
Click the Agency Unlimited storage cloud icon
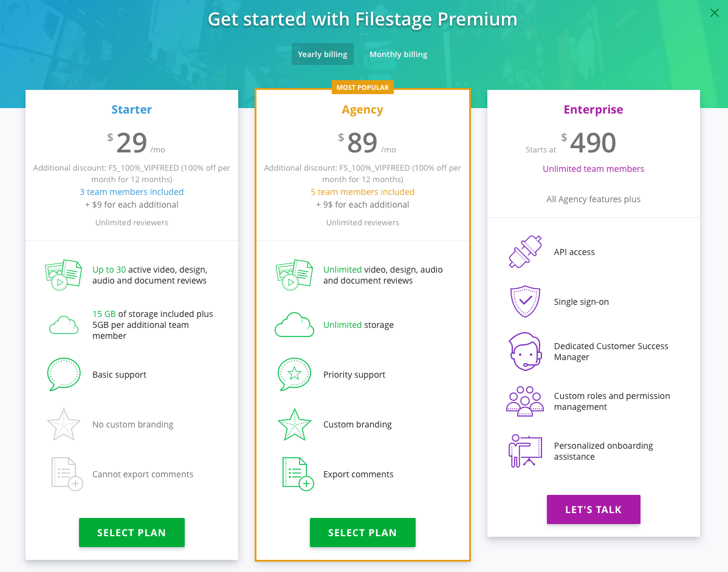point(294,325)
